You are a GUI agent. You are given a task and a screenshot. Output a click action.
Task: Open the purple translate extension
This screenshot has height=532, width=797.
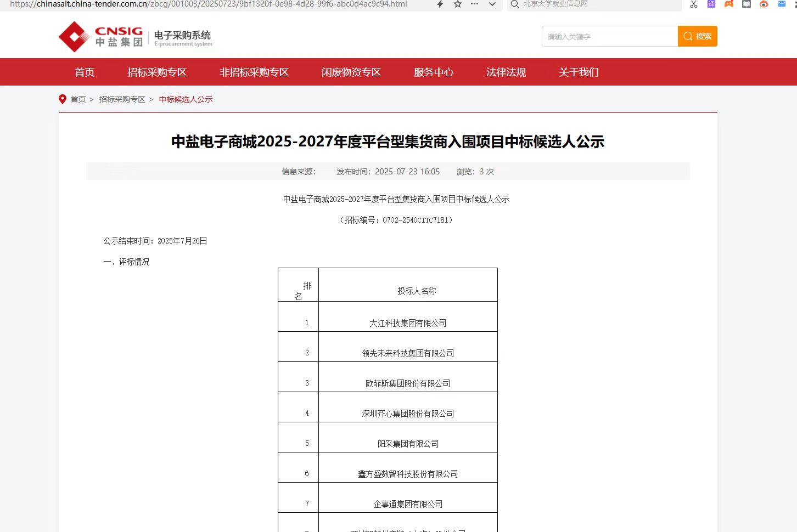click(x=711, y=4)
